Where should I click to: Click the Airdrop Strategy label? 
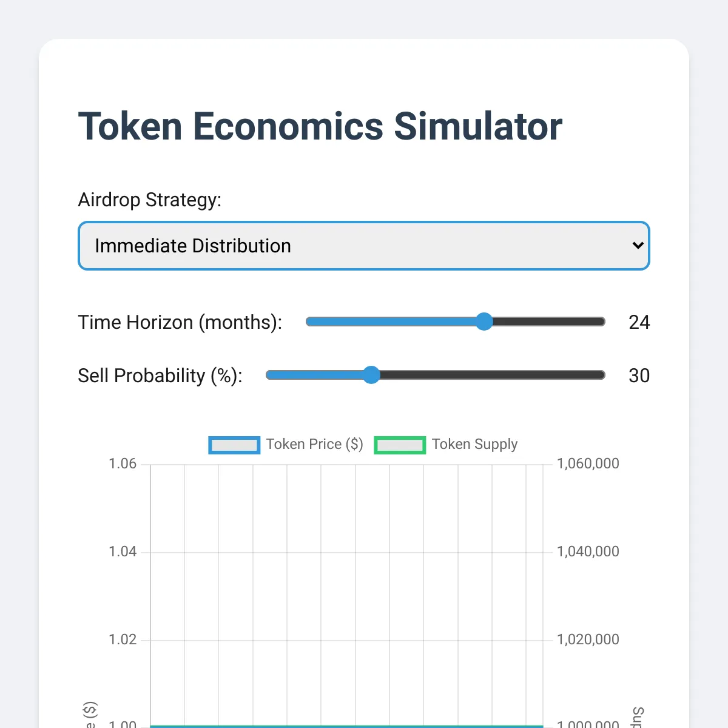point(150,200)
